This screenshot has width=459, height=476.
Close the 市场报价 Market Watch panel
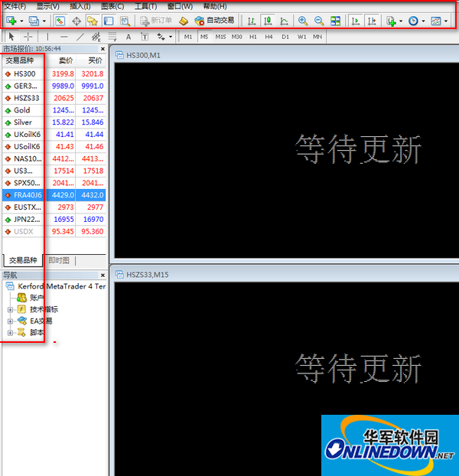point(103,49)
